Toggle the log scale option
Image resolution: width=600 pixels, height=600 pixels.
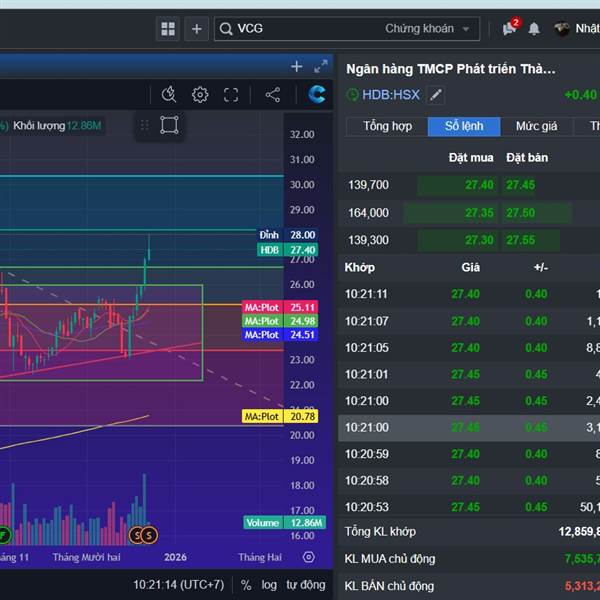(x=269, y=584)
